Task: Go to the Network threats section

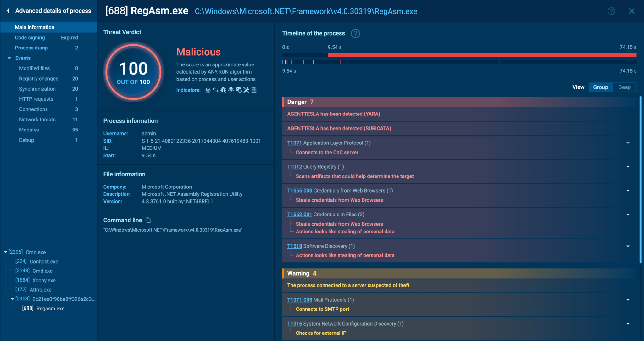Action: click(37, 120)
